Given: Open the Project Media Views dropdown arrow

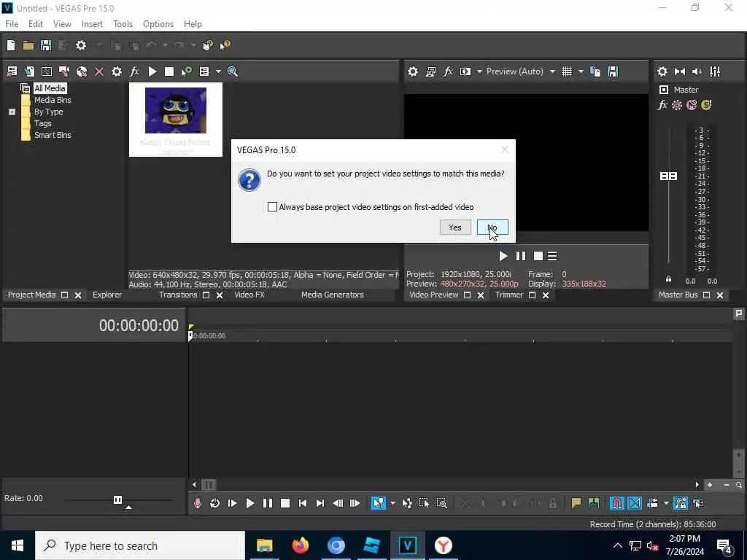Looking at the screenshot, I should [218, 71].
